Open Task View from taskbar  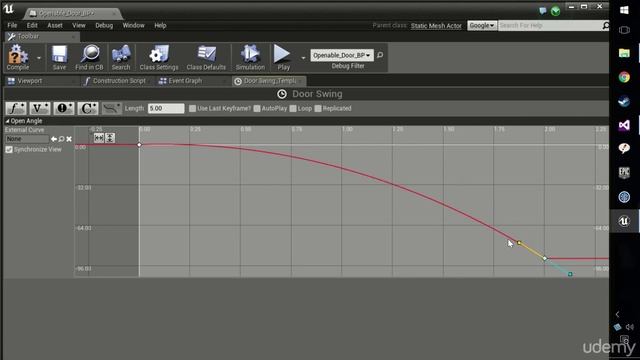(x=624, y=30)
